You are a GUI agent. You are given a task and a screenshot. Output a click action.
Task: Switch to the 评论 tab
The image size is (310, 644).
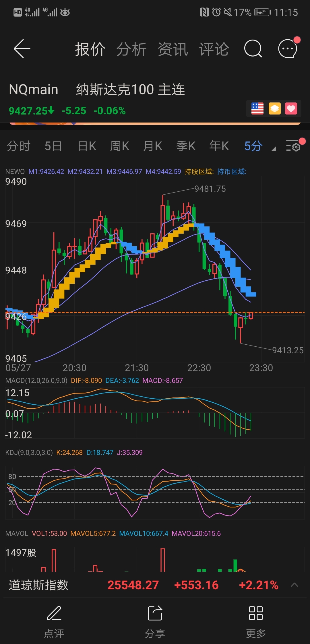coord(214,49)
